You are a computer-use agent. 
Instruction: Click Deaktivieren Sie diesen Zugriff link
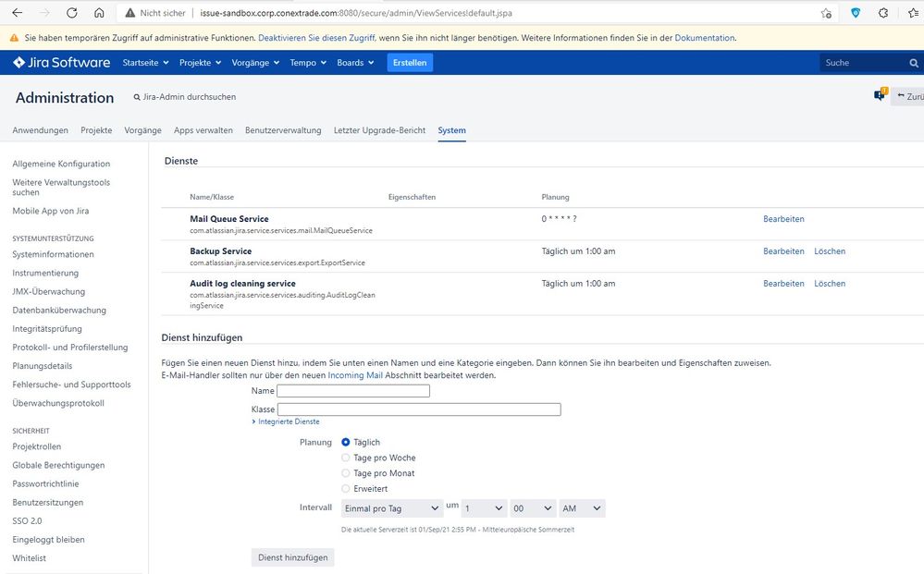coord(316,38)
